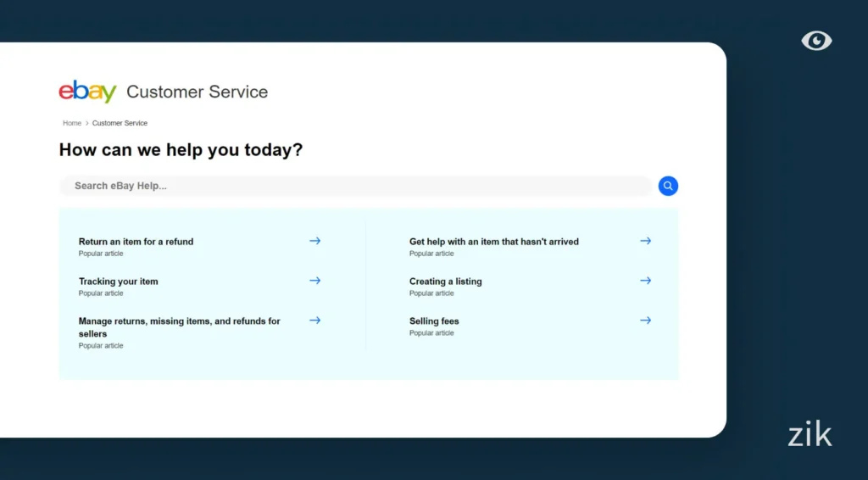This screenshot has height=480, width=868.
Task: Open the Tracking your item article
Action: pyautogui.click(x=118, y=282)
